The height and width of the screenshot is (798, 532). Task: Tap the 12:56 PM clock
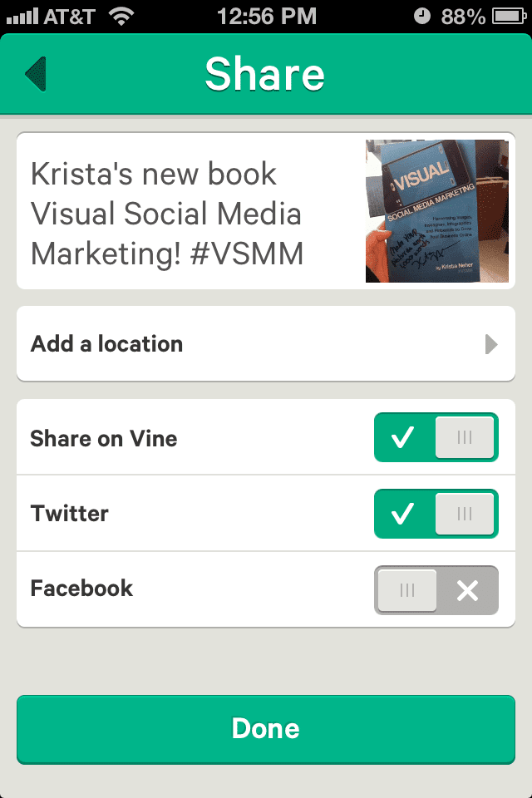coord(266,16)
